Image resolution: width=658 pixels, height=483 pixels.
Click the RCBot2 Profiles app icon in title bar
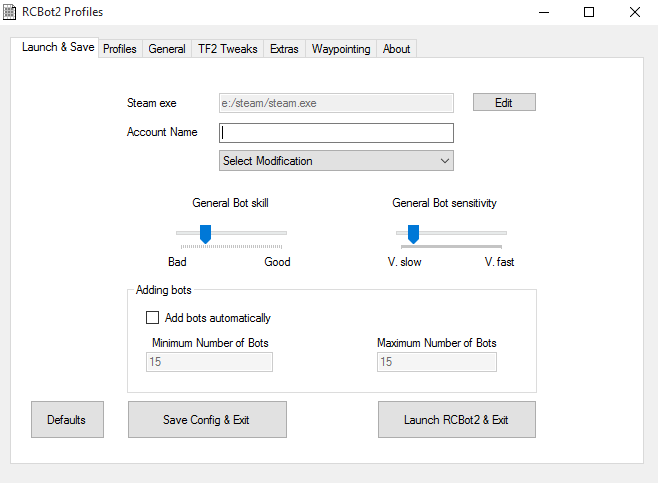10,12
